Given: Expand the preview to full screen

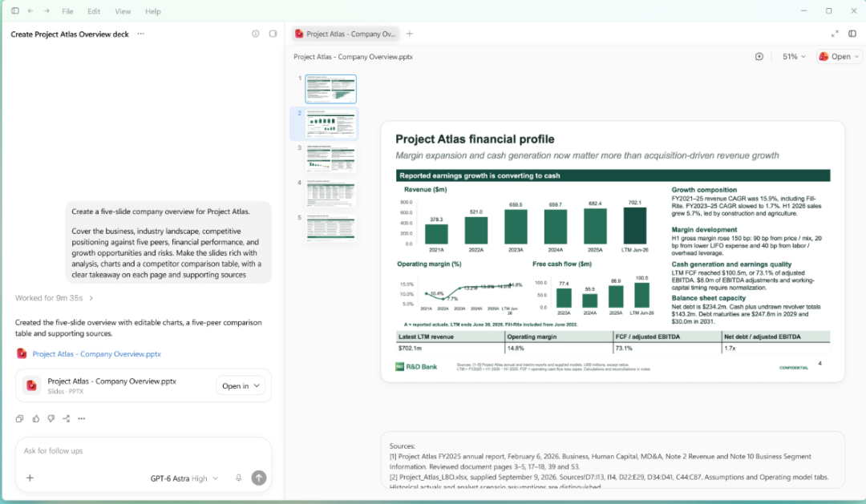Looking at the screenshot, I should [x=835, y=34].
